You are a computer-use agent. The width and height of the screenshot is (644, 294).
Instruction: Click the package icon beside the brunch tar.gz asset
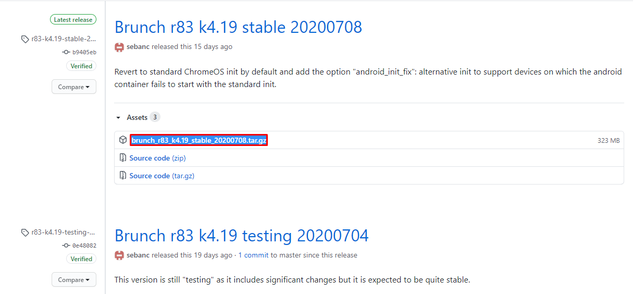pos(122,140)
